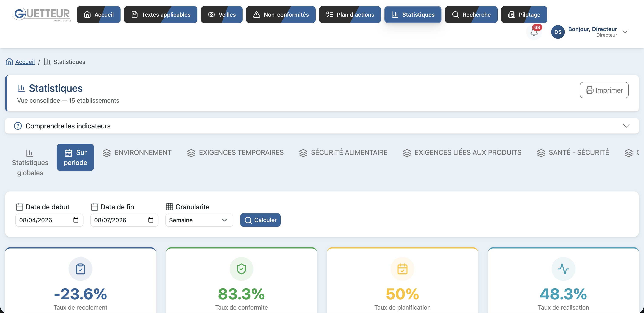The height and width of the screenshot is (313, 644).
Task: Open the EXIGENCES TEMPORAIRES tab
Action: pyautogui.click(x=235, y=152)
